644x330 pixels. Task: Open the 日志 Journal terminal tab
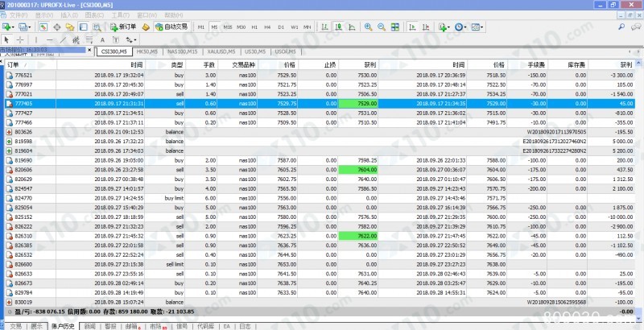pyautogui.click(x=245, y=326)
